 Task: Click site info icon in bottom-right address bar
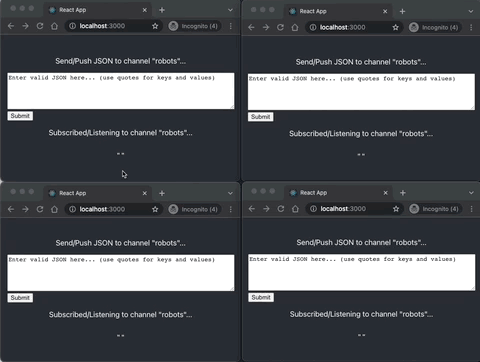click(313, 209)
